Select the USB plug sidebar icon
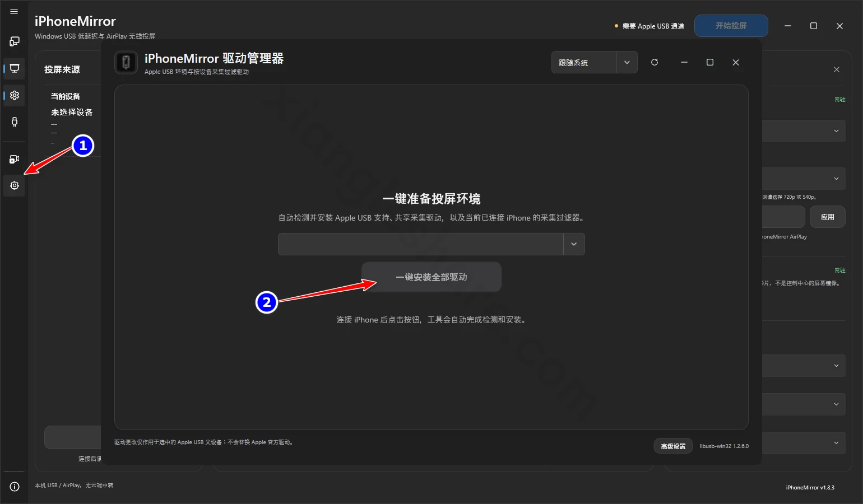863x504 pixels. (15, 122)
